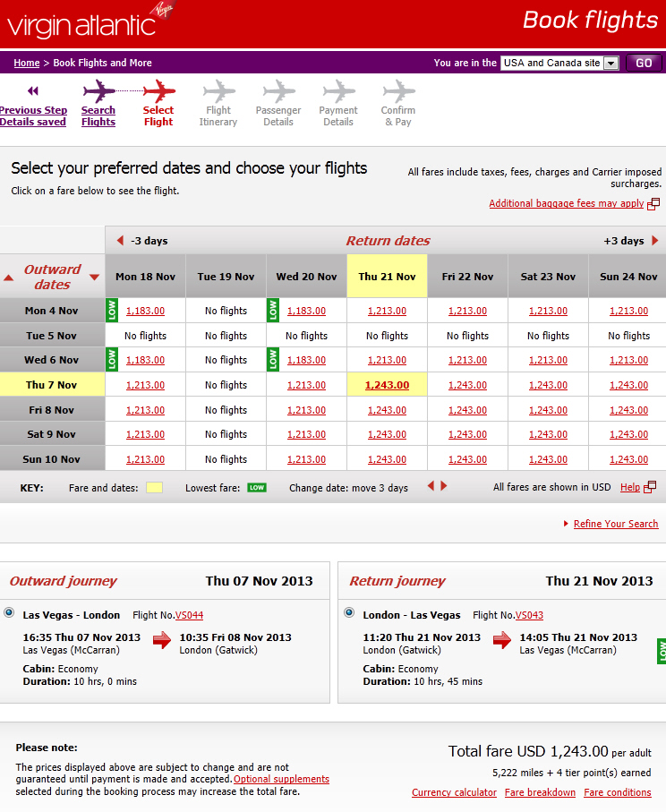
Task: Click the right change-date arrow in the key
Action: point(444,486)
